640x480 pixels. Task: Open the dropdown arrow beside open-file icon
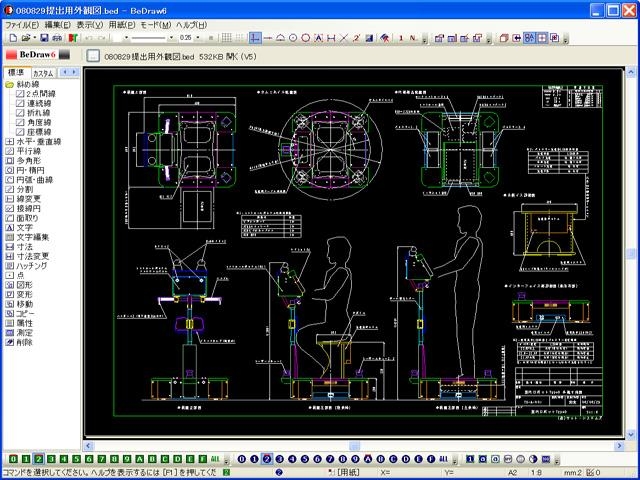point(34,38)
